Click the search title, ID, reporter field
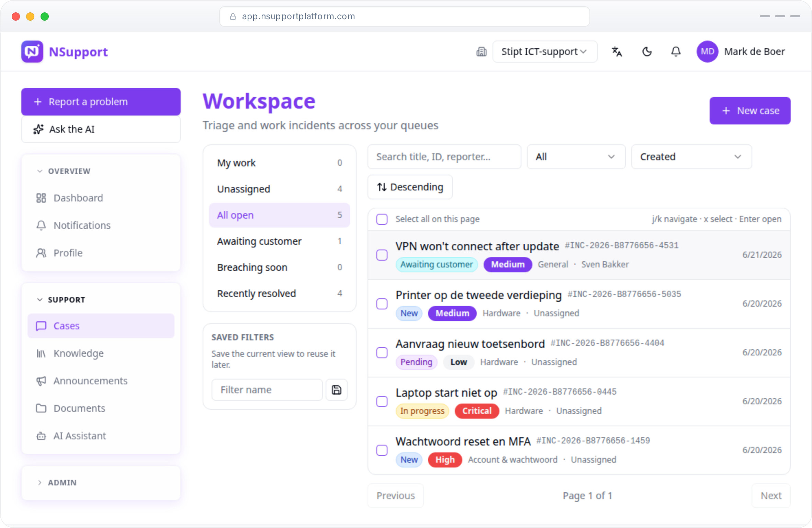The height and width of the screenshot is (528, 812). (444, 157)
